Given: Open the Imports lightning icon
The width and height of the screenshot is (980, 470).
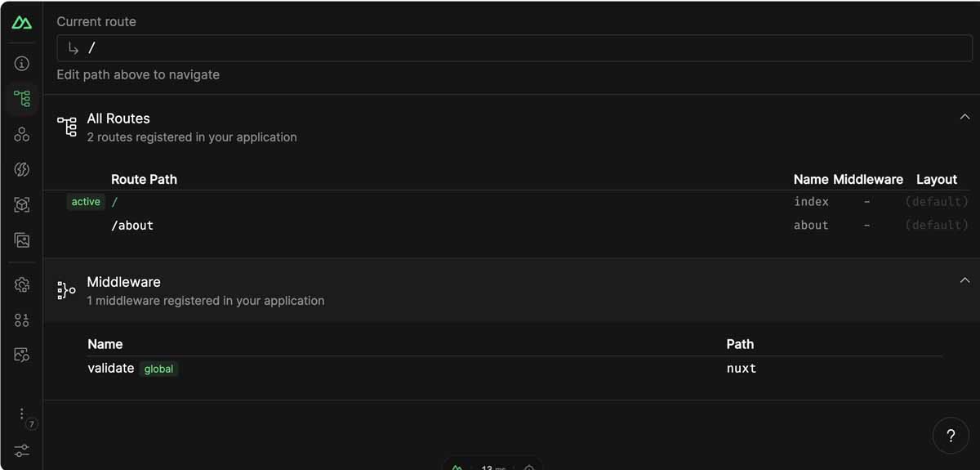Looking at the screenshot, I should 22,169.
